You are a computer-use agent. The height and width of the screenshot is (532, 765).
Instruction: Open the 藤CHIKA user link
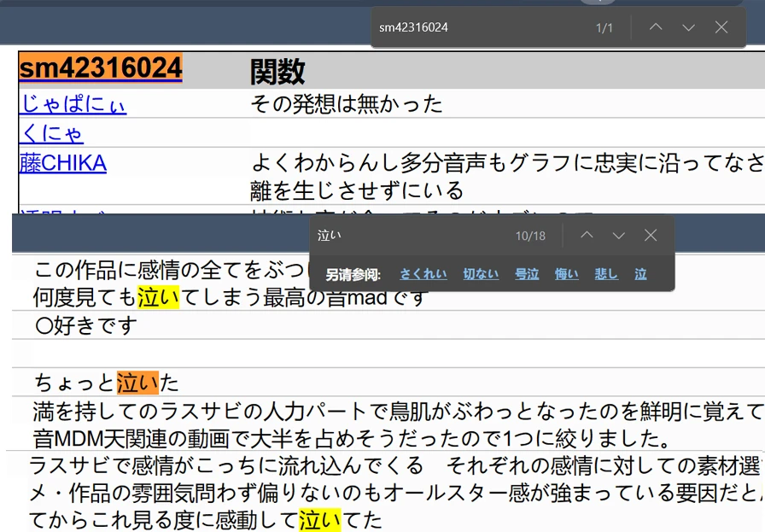pos(63,163)
